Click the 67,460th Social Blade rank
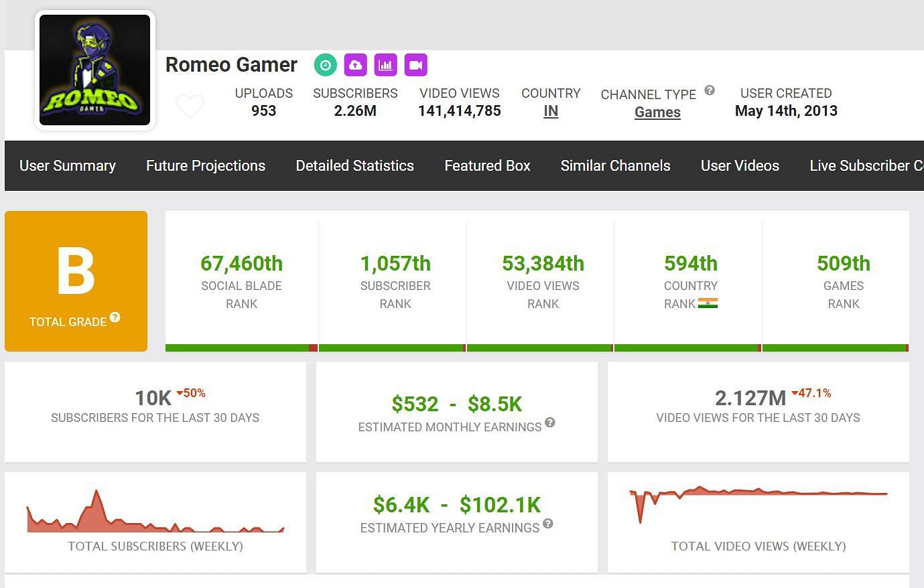The image size is (924, 588). [x=241, y=263]
